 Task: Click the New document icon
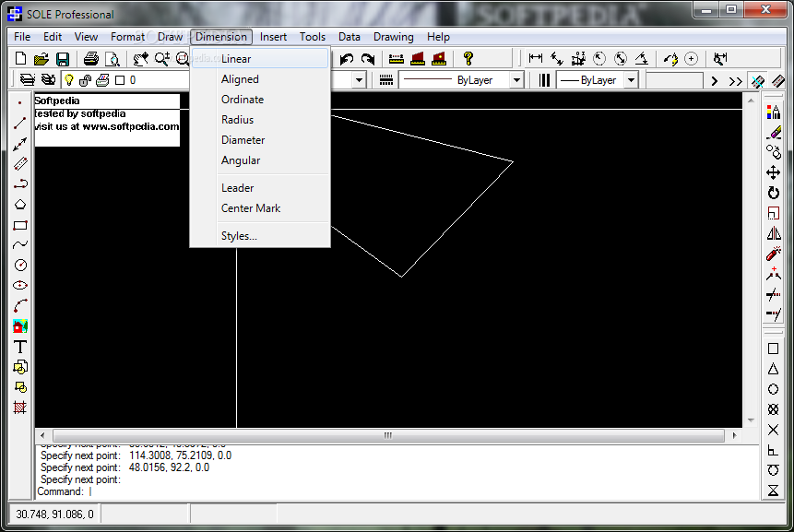point(21,59)
